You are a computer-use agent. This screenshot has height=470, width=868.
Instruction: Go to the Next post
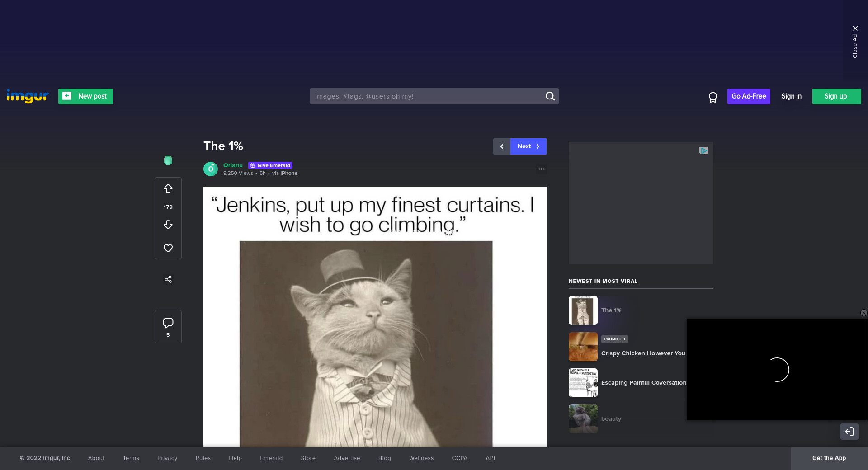click(x=528, y=146)
